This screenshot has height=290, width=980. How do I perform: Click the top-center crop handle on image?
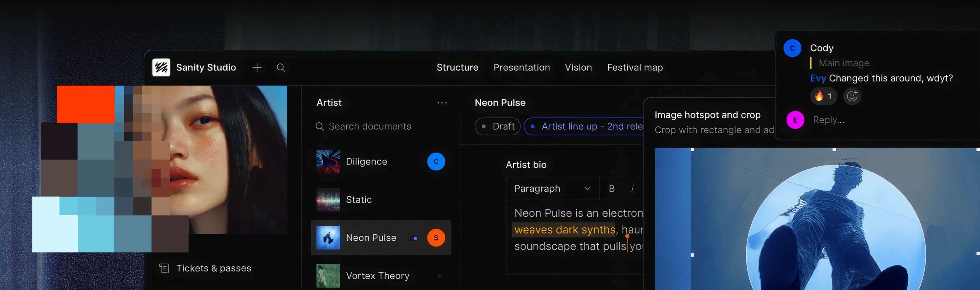click(834, 150)
